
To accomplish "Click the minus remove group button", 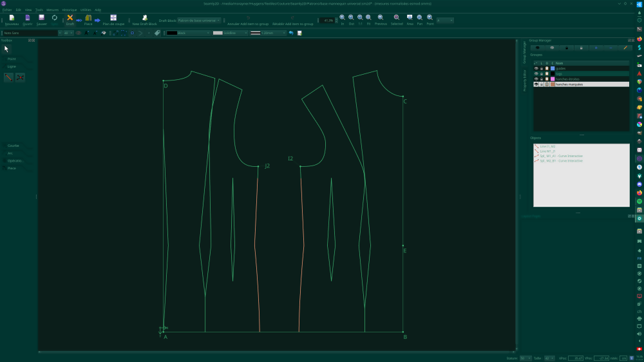I will tap(611, 48).
